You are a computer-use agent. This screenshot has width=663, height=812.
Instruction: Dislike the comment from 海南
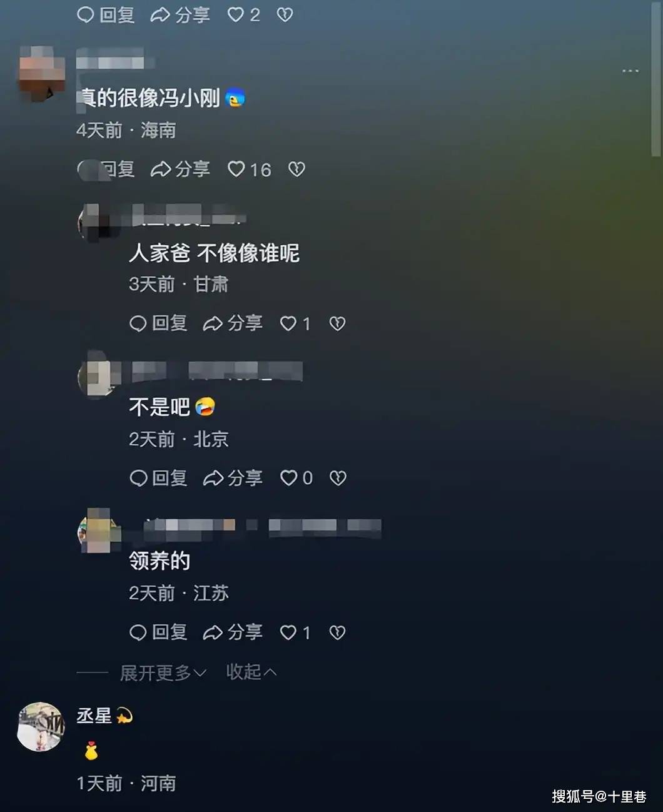[296, 169]
